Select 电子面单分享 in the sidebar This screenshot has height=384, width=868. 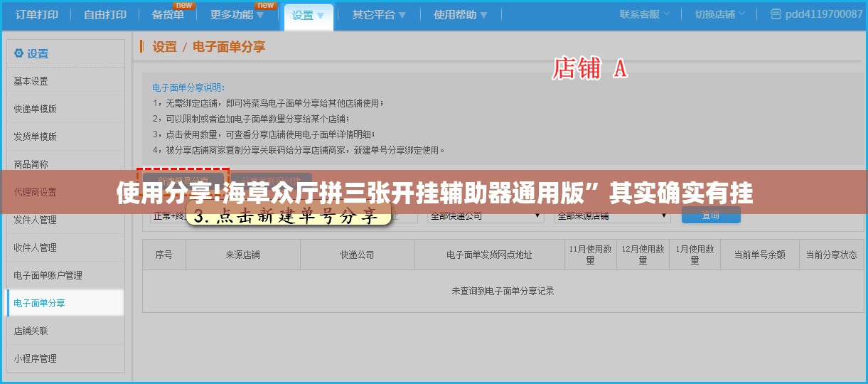[x=65, y=303]
